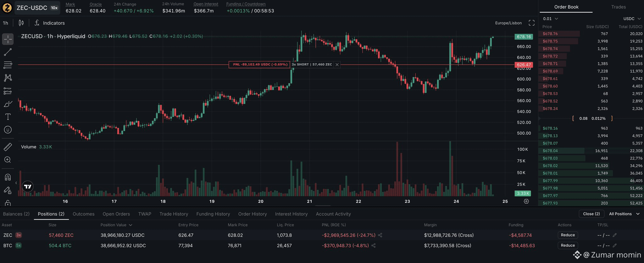Image resolution: width=644 pixels, height=263 pixels.
Task: Expand the All Positions filter dropdown
Action: (x=625, y=214)
